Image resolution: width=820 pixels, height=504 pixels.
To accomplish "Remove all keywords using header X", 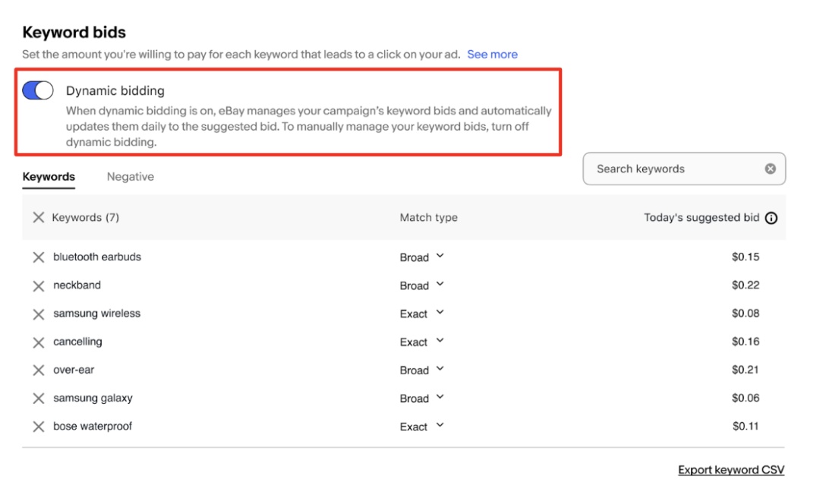I will [x=38, y=218].
